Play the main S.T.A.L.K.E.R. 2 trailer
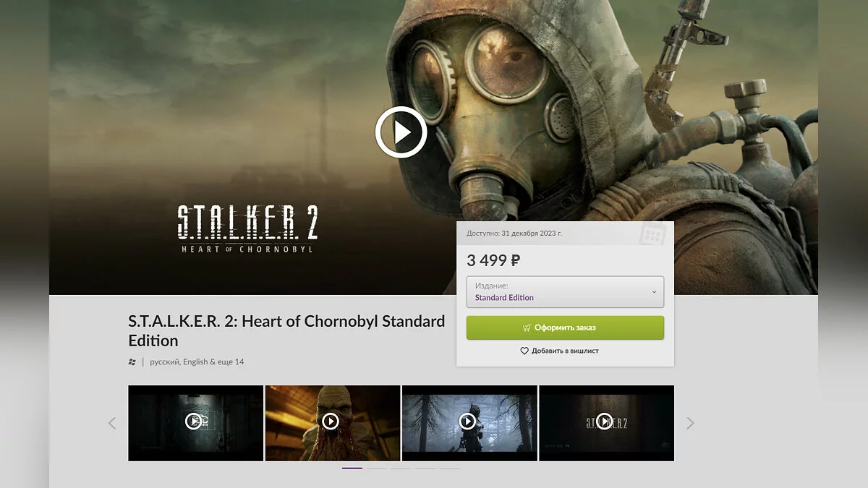Screen dimensions: 868x488 (401, 132)
